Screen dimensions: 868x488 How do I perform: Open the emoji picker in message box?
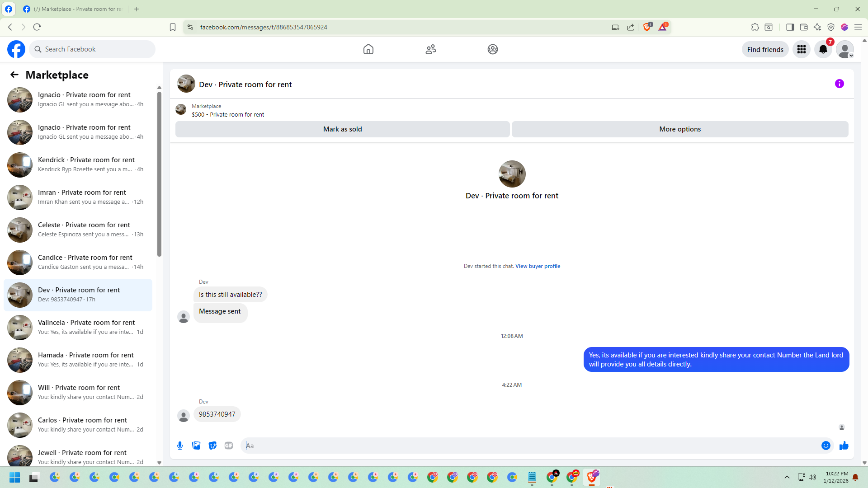[826, 446]
